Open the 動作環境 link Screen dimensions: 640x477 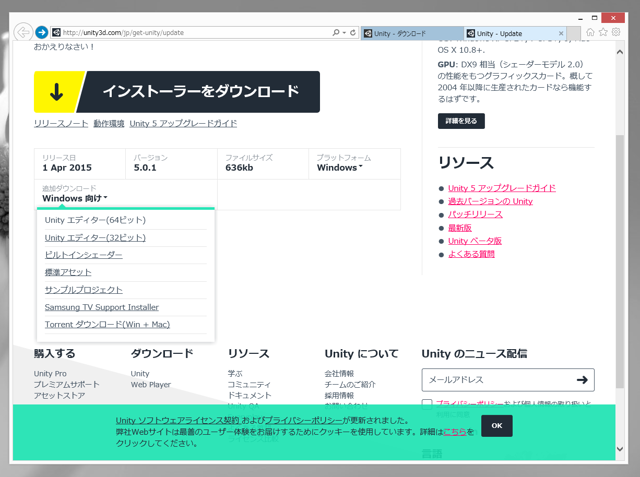point(109,124)
